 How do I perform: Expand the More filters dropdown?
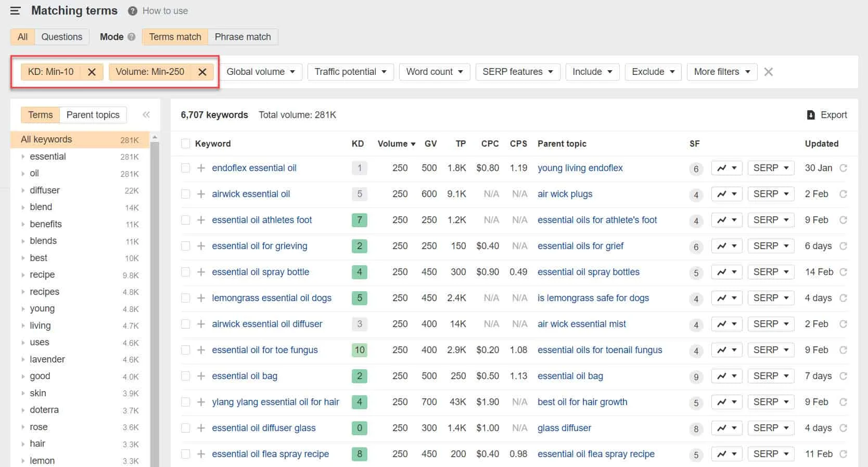[x=722, y=72]
